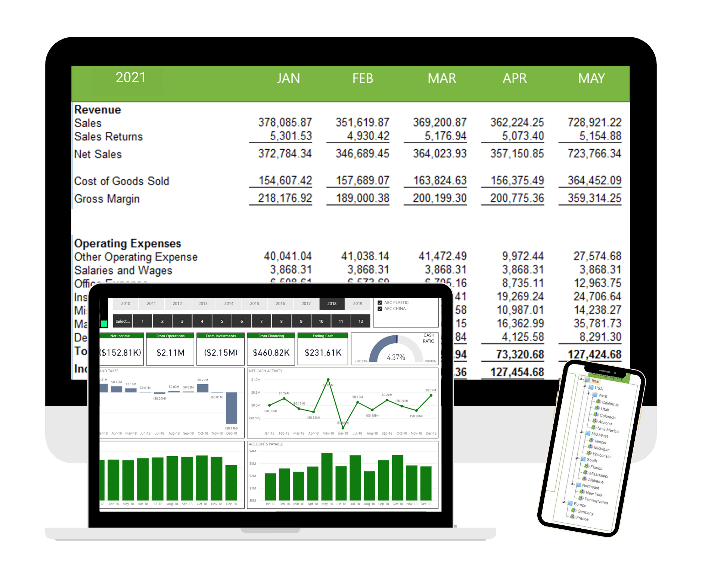Image resolution: width=702 pixels, height=588 pixels.
Task: Click the member icon next to Illinois
Action: [591, 440]
